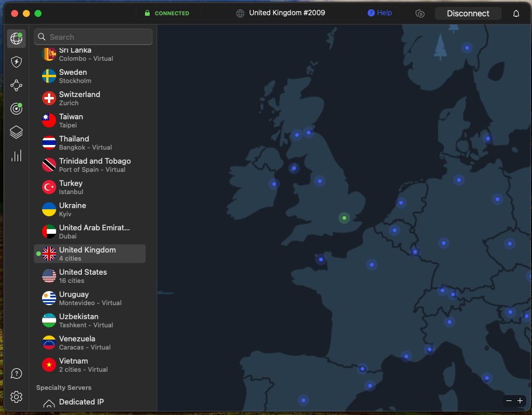Screen dimensions: 532x415
Task: Click the pause connection icon
Action: click(420, 13)
